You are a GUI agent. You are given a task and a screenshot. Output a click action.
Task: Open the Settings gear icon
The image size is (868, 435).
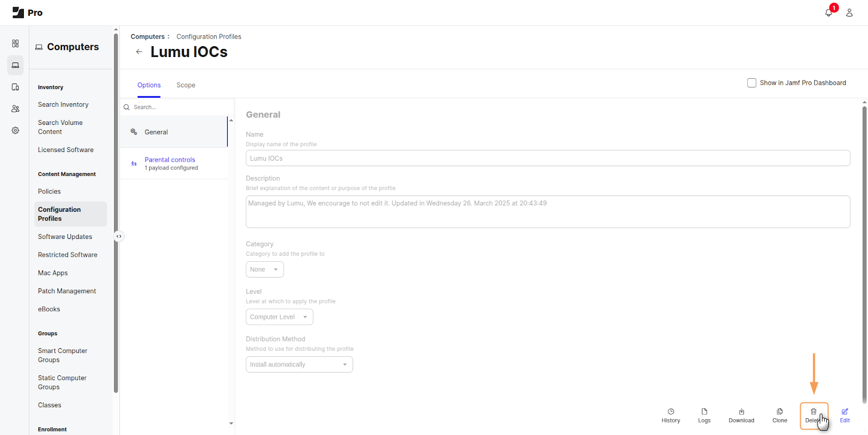[15, 130]
